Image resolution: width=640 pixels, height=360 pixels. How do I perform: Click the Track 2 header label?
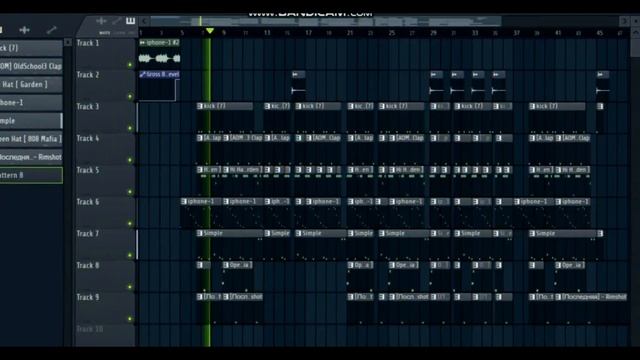(88, 75)
